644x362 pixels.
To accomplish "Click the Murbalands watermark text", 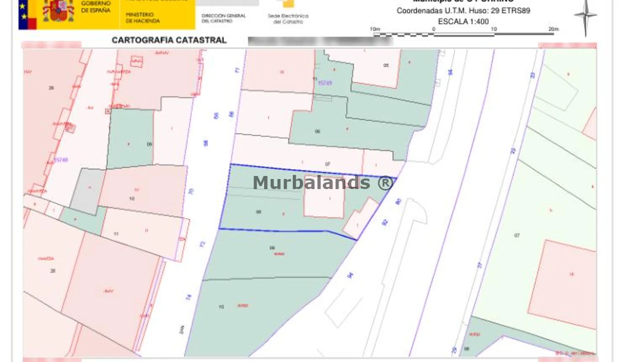I will pos(323,183).
